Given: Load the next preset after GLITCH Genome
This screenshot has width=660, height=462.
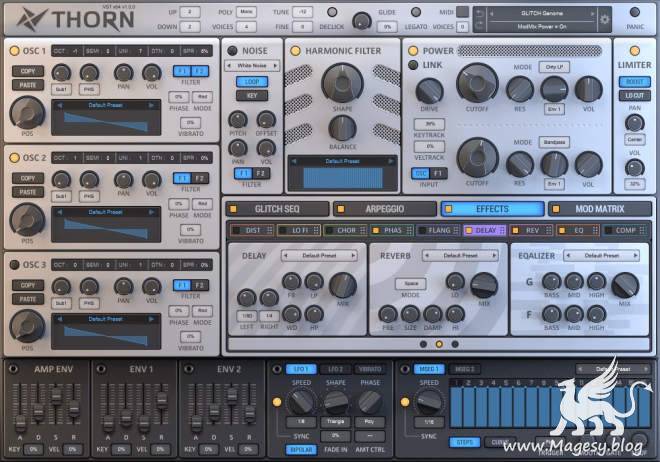Looking at the screenshot, I should tap(592, 13).
